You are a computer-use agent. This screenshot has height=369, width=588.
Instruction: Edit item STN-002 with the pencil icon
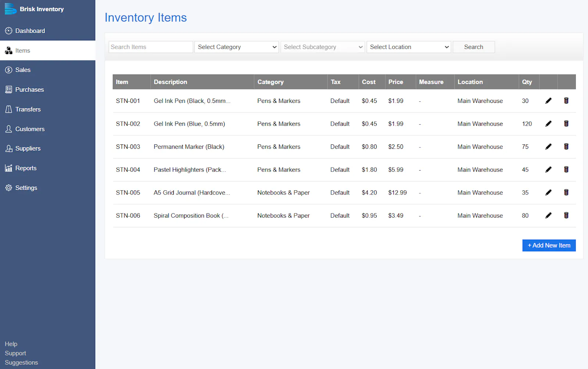click(548, 124)
